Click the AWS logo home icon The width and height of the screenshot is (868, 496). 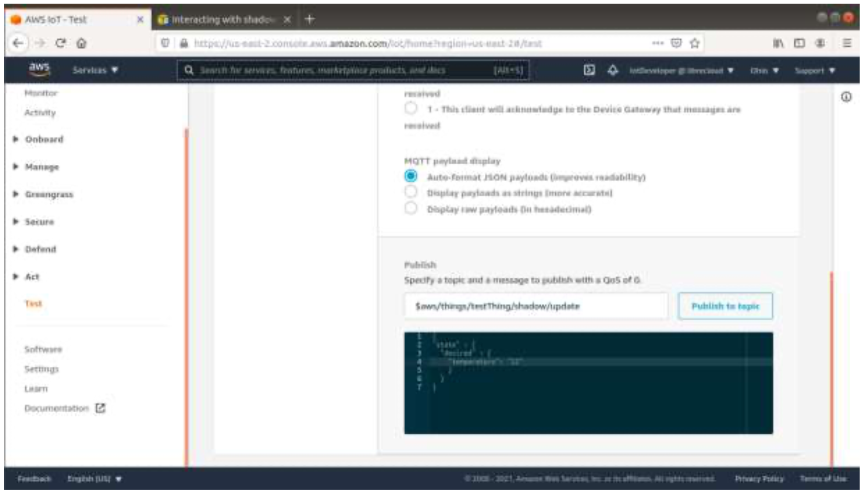click(39, 70)
